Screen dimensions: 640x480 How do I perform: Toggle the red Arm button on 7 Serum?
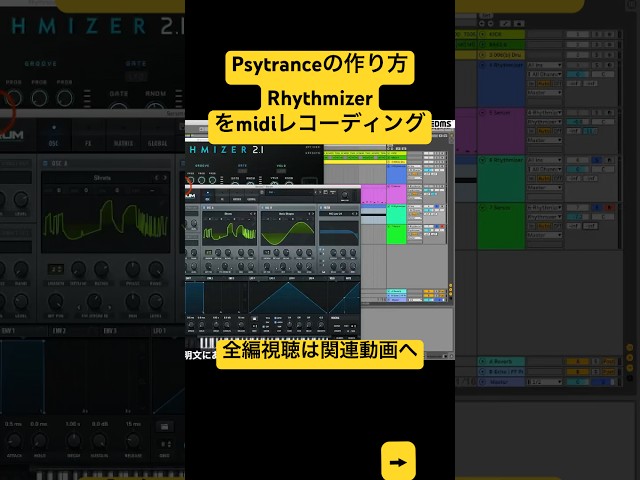coord(609,208)
